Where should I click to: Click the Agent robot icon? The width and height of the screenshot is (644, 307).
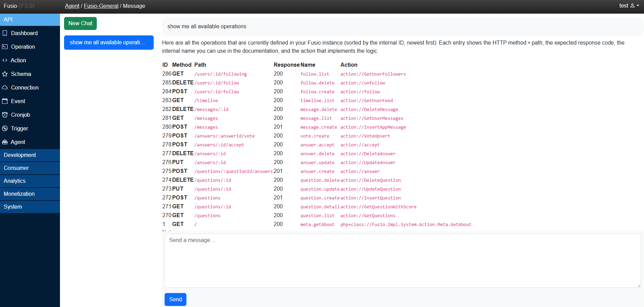[5, 142]
